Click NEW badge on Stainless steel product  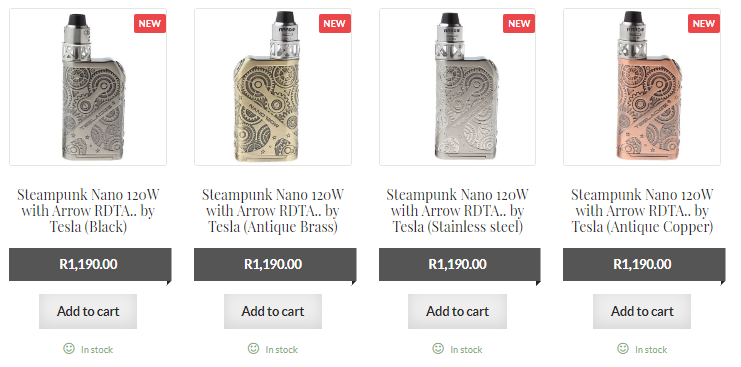click(519, 23)
